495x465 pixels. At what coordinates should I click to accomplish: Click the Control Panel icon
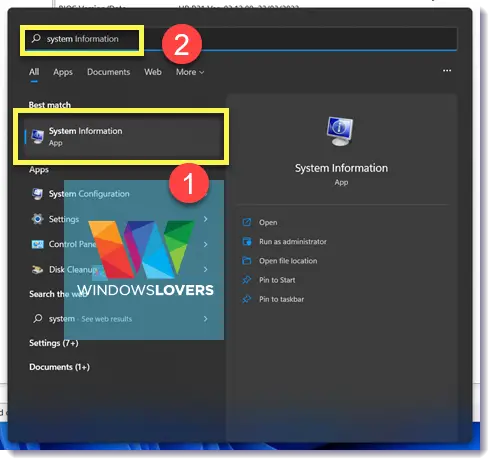(x=37, y=244)
